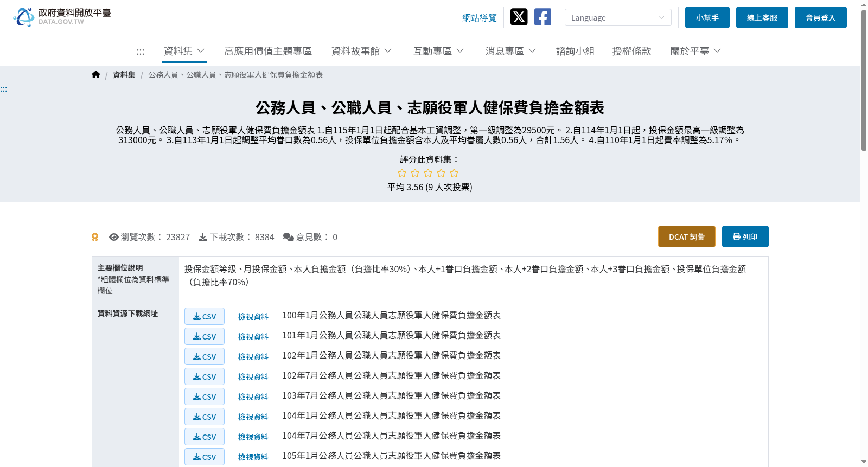Open 高應用價值主題專區 menu item
868x467 pixels.
[268, 51]
